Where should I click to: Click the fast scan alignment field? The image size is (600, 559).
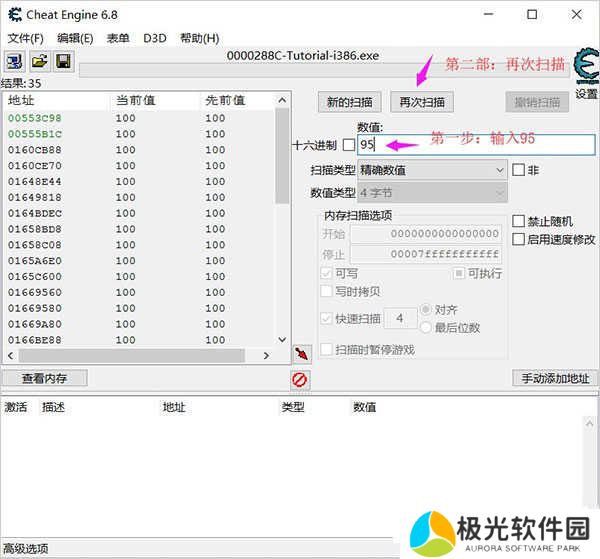(x=400, y=318)
